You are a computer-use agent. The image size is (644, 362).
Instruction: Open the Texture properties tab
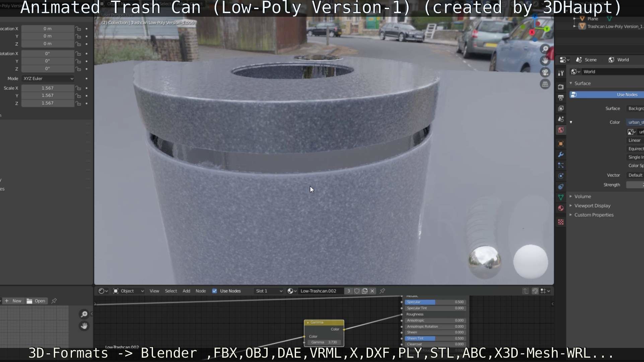point(561,222)
